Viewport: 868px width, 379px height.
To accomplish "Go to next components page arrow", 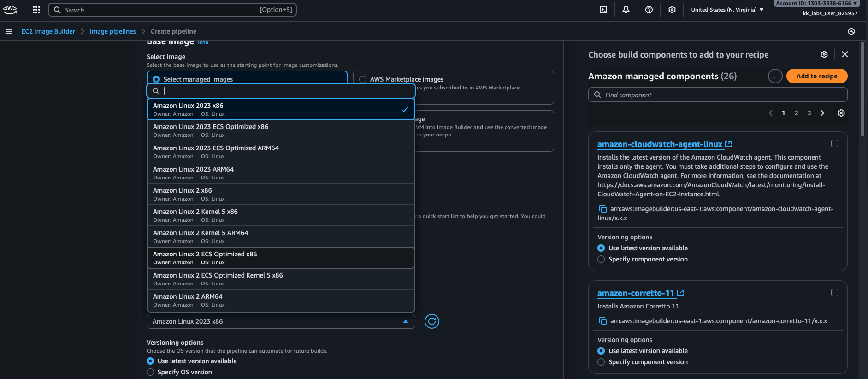I will pos(822,113).
